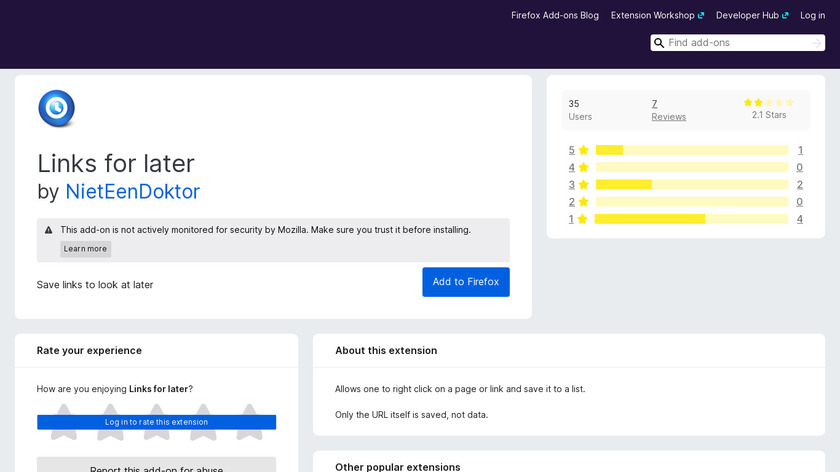Click the star icon in the 3-star row

click(583, 184)
